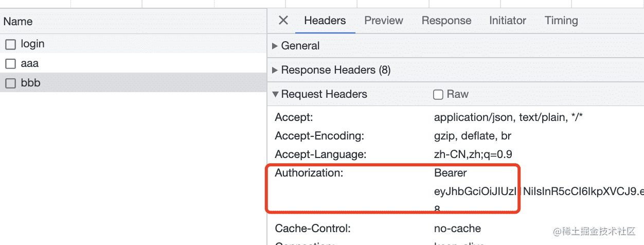Collapse the Request Headers section
644x245 pixels.
[324, 94]
